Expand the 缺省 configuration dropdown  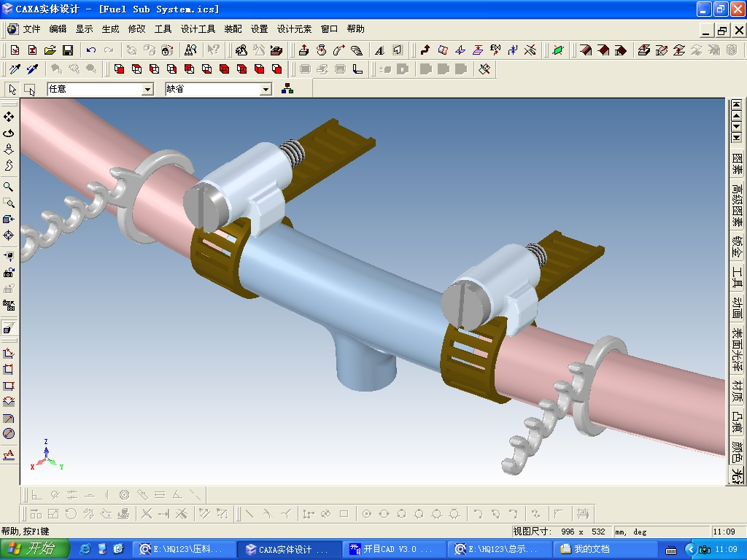click(x=266, y=89)
